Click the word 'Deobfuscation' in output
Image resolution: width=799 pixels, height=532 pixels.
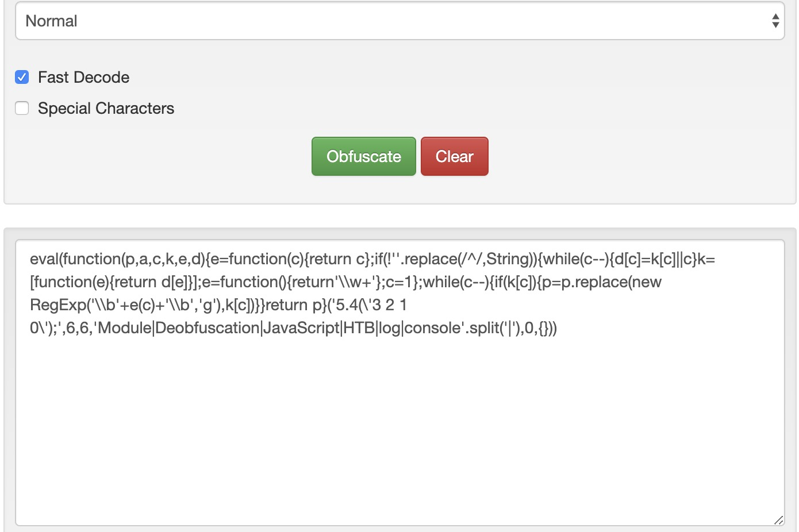tap(208, 328)
